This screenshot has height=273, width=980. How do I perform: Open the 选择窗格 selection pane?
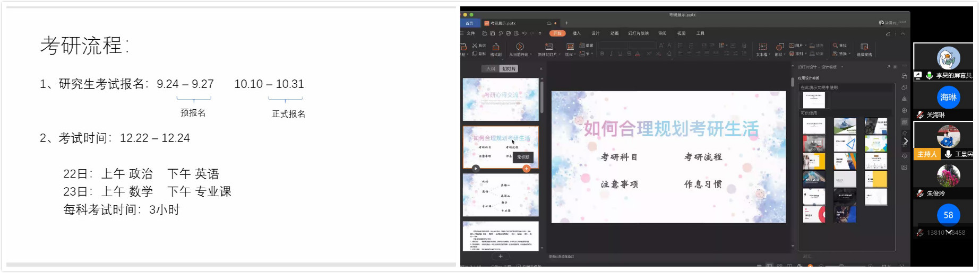tap(864, 48)
